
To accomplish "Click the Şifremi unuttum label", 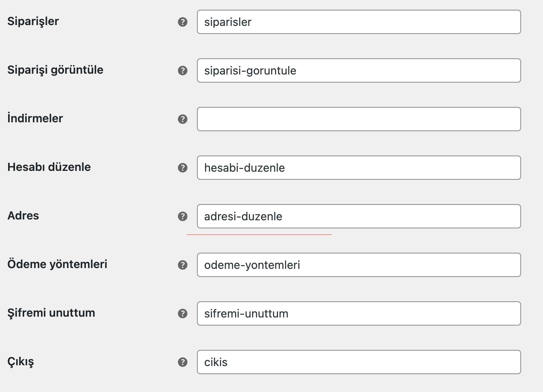I will click(51, 313).
